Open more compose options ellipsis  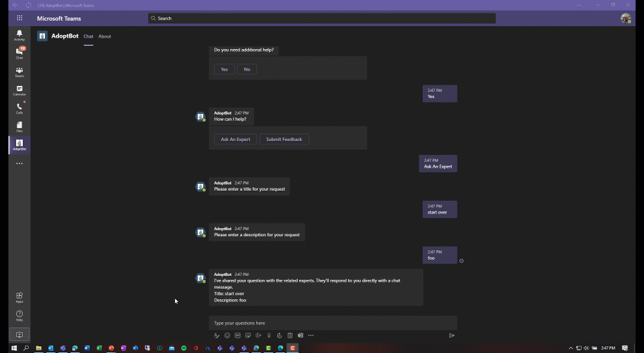point(311,336)
